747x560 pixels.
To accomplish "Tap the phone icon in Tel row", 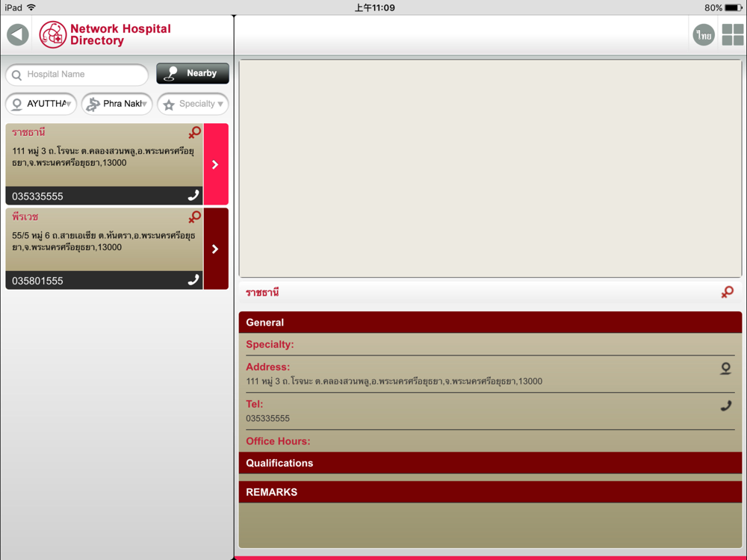I will [x=725, y=405].
